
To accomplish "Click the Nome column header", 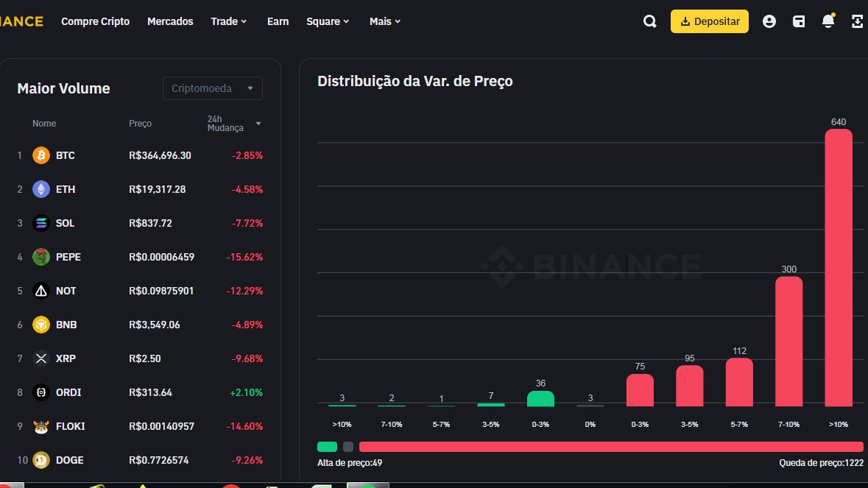I will point(44,124).
